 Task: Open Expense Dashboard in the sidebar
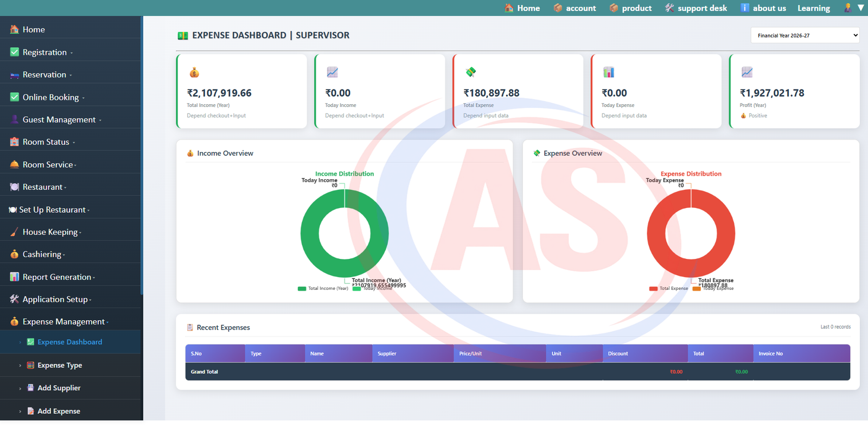pos(70,342)
